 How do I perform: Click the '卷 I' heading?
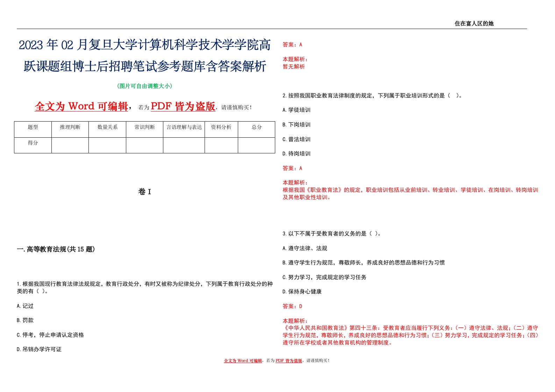point(144,191)
